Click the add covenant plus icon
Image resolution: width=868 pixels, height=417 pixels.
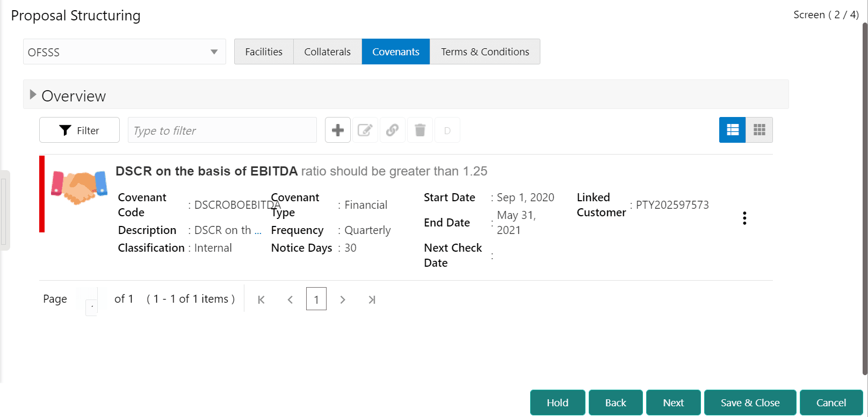click(x=338, y=130)
